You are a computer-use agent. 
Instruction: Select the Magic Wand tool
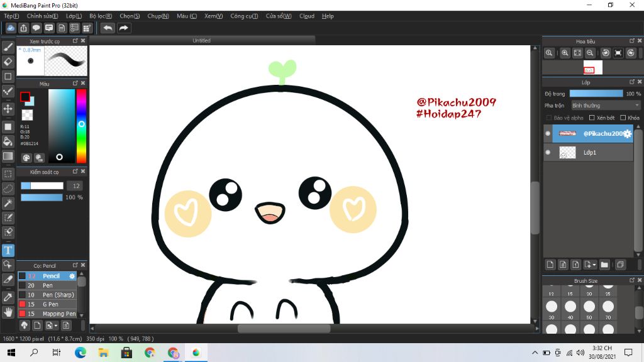coord(8,203)
